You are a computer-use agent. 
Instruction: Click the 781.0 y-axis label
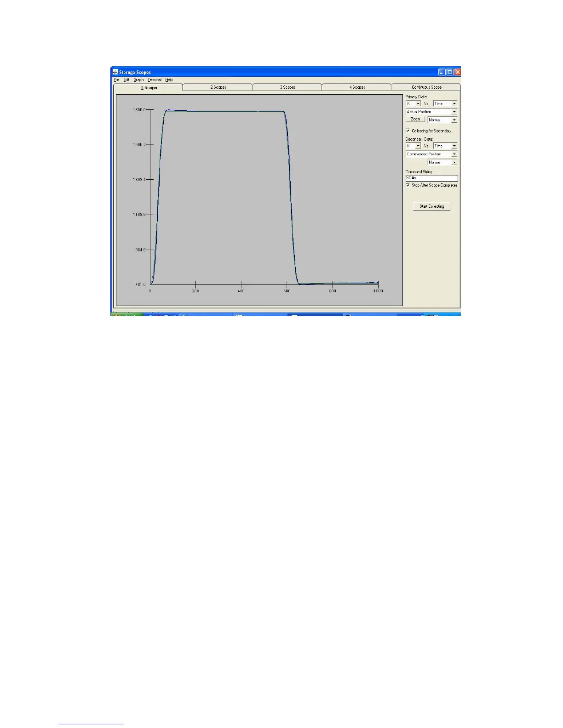pos(140,284)
